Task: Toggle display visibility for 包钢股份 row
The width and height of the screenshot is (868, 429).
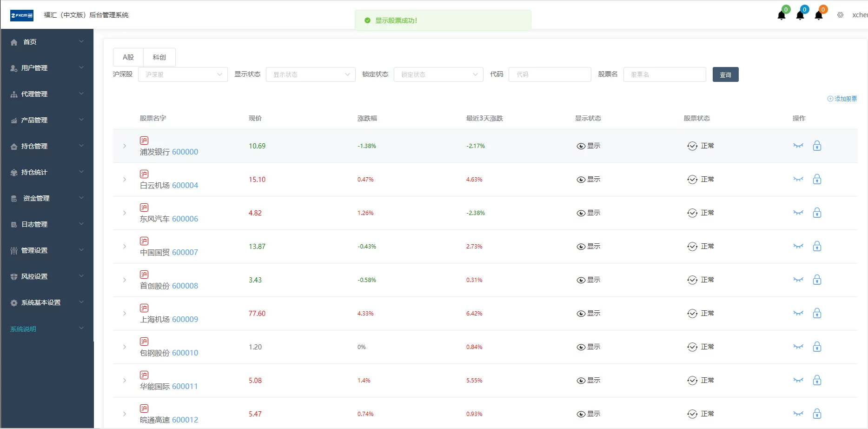Action: pyautogui.click(x=581, y=347)
